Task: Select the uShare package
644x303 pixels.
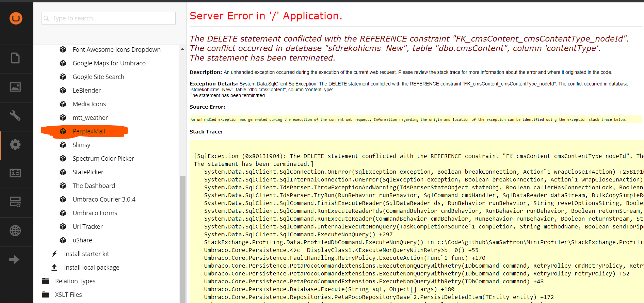Action: click(x=82, y=240)
